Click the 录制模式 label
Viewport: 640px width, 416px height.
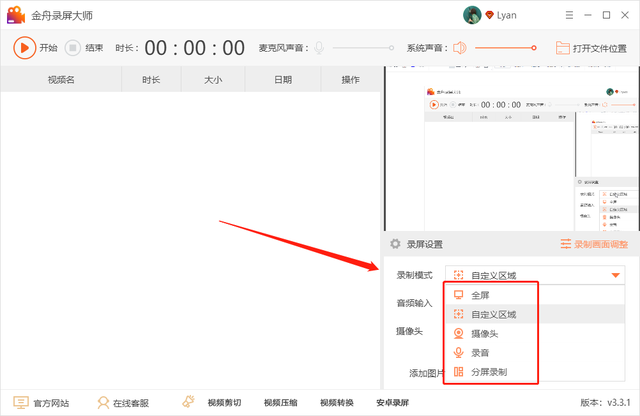click(414, 275)
